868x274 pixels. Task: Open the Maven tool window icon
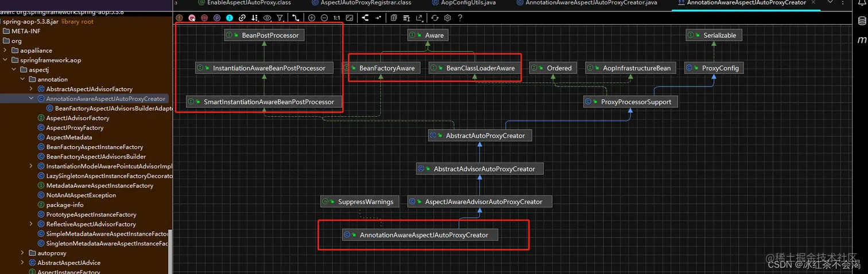(862, 40)
